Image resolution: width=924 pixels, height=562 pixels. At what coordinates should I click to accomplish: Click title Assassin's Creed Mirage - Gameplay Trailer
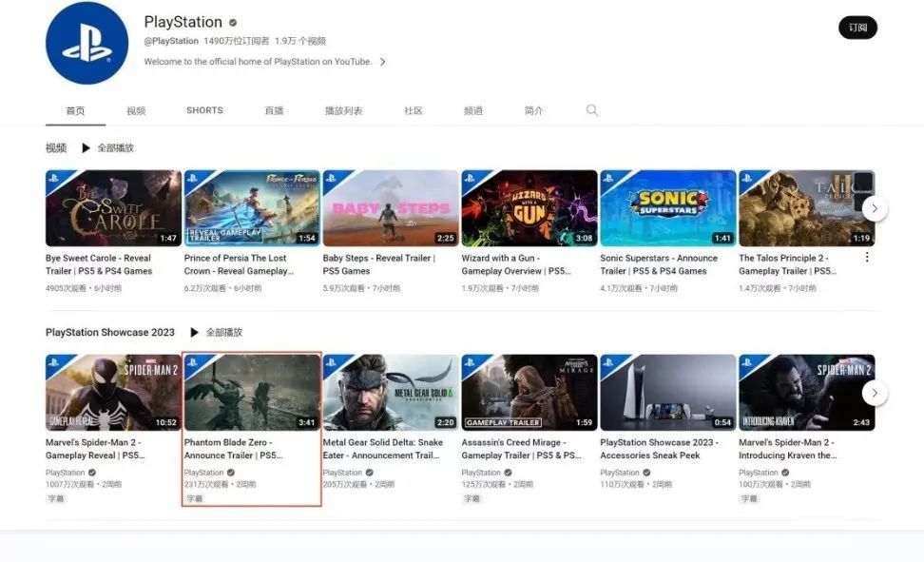tap(522, 449)
